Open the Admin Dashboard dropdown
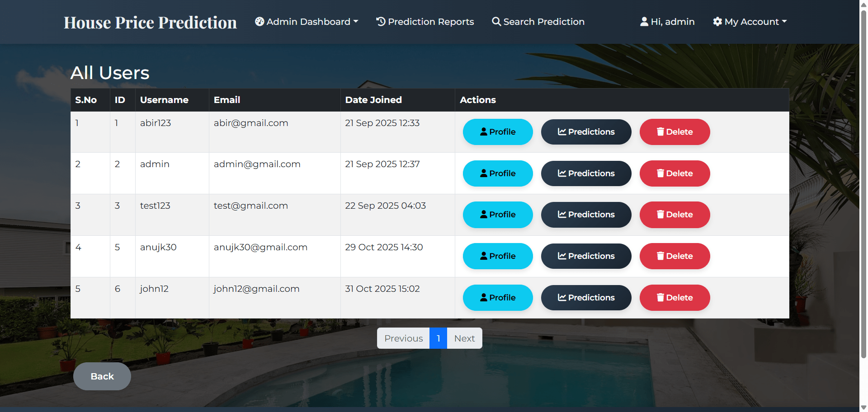This screenshot has width=868, height=412. coord(307,21)
